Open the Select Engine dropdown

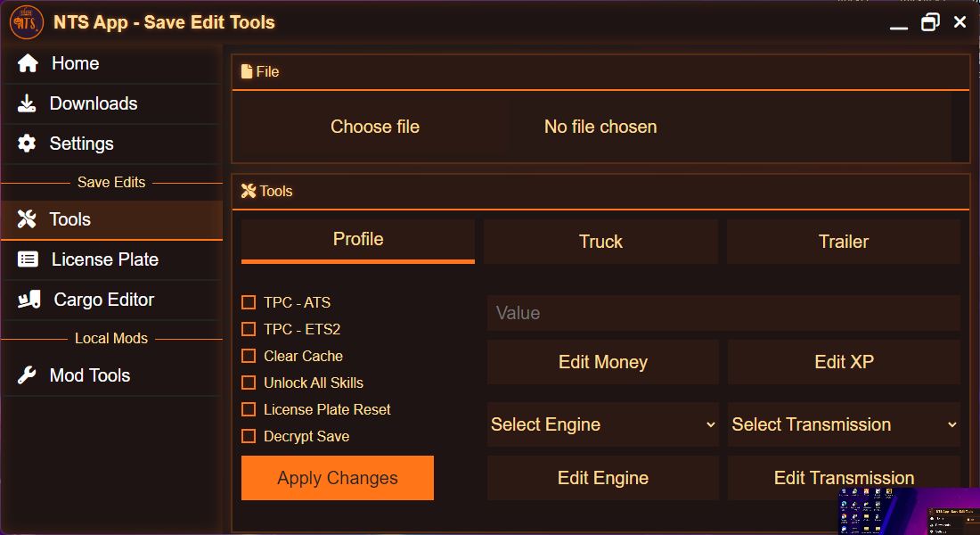(603, 424)
